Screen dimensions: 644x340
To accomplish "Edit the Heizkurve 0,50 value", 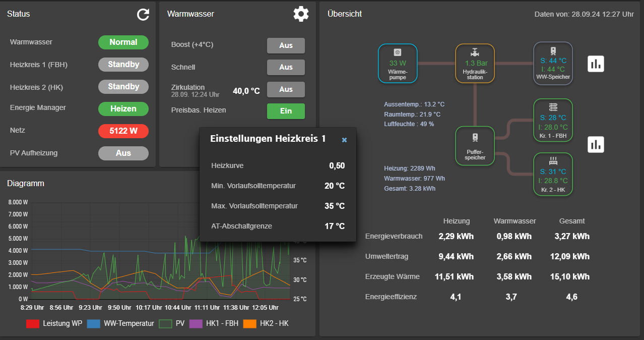I will [337, 165].
